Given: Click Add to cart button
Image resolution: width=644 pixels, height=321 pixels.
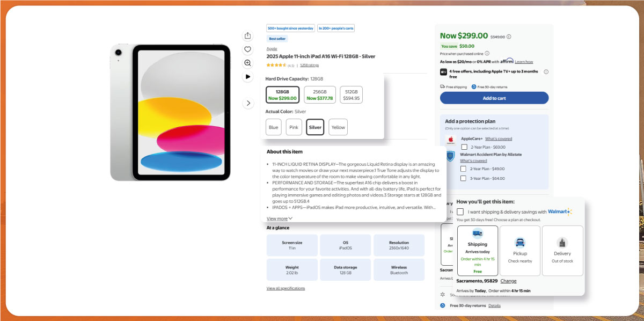Looking at the screenshot, I should tap(494, 98).
